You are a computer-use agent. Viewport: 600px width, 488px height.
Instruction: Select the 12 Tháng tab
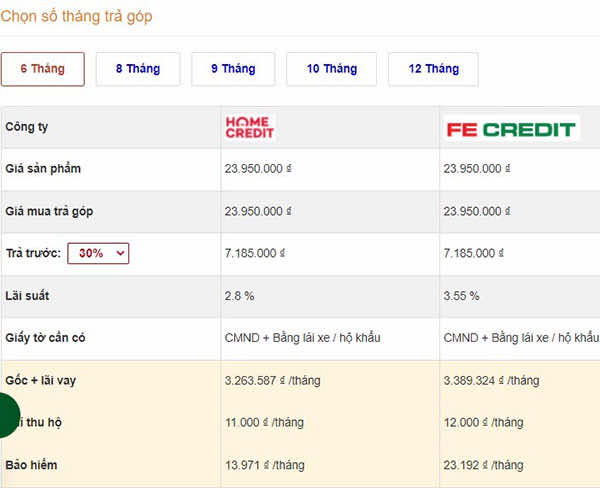pos(433,69)
